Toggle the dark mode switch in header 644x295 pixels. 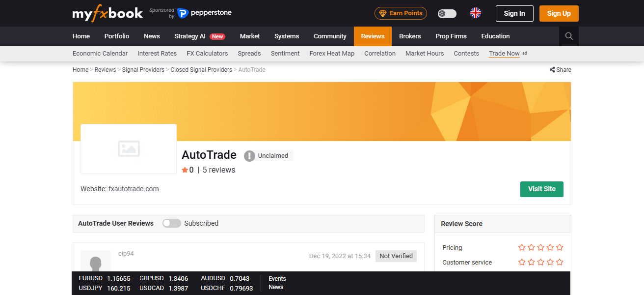coord(447,14)
